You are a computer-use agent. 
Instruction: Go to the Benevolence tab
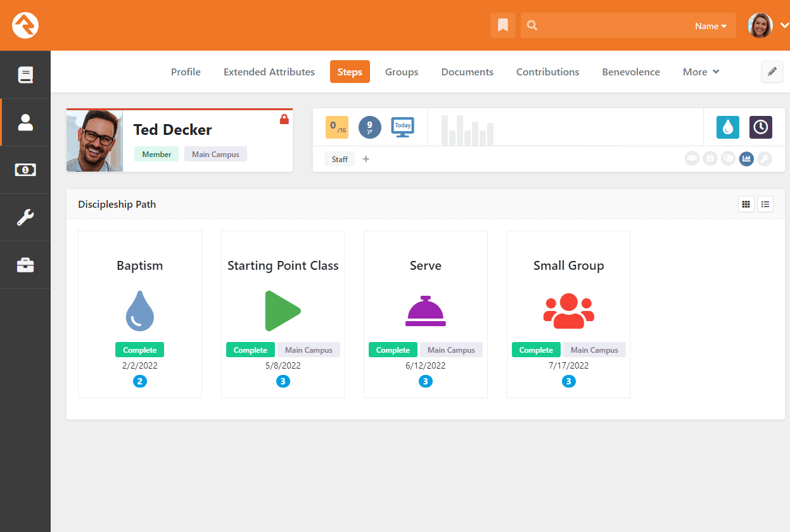pyautogui.click(x=631, y=72)
